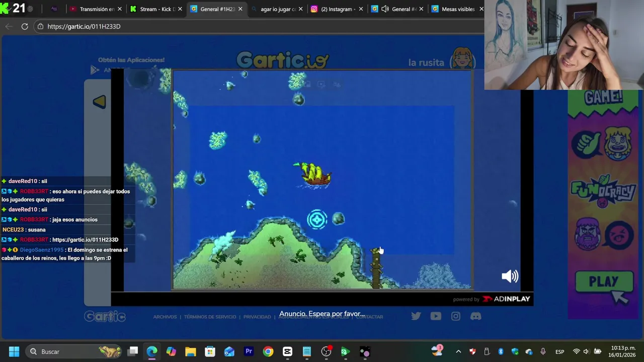Close the Mesas visibles tab

(481, 9)
